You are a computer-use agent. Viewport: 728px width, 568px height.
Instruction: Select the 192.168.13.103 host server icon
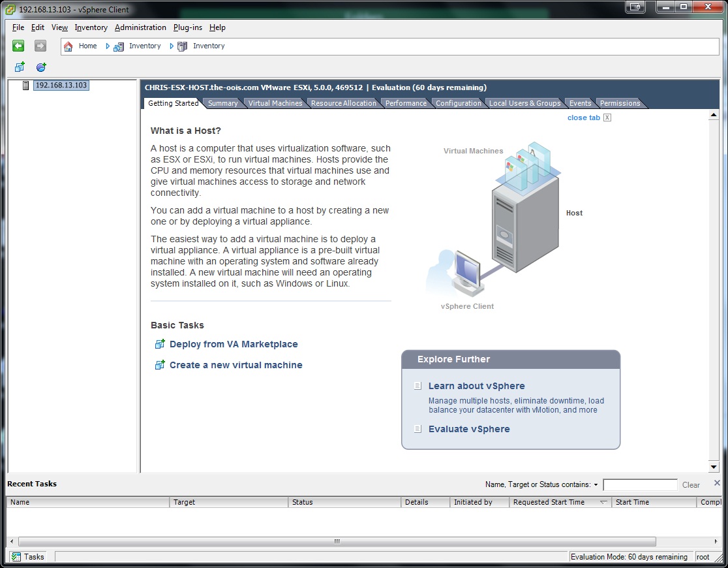coord(26,86)
